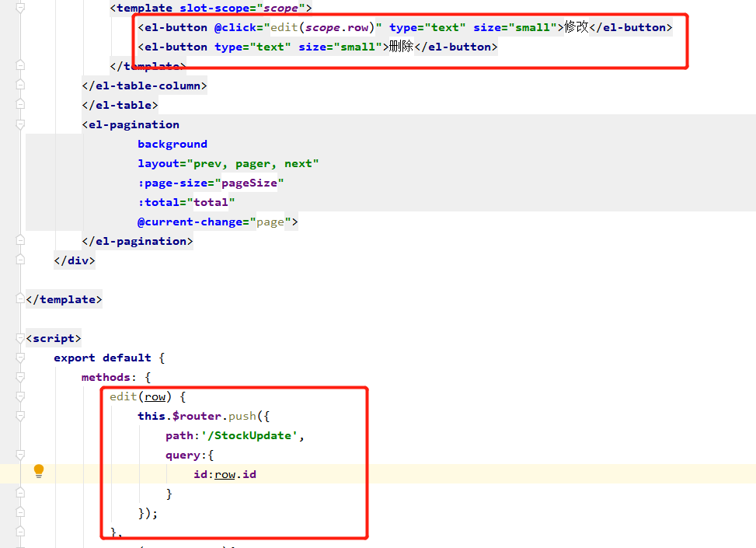Collapse the template slot-scope fold marker
This screenshot has height=548, width=756.
click(x=20, y=9)
